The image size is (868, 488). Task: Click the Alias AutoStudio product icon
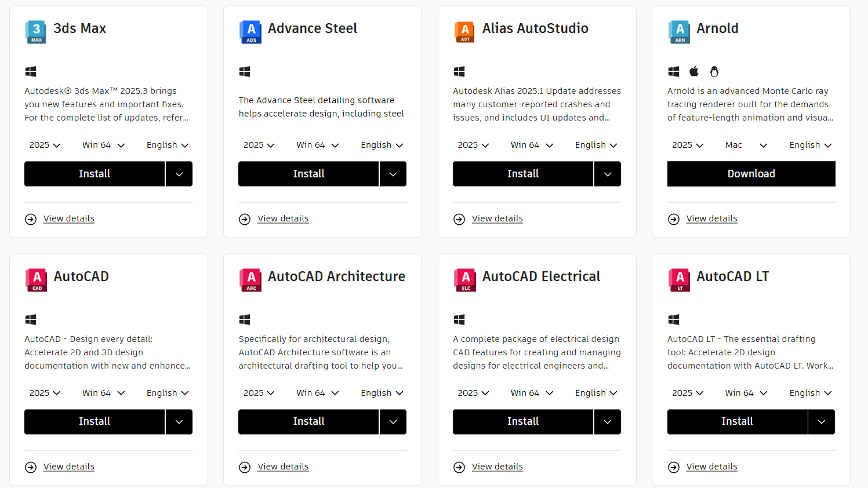click(x=464, y=32)
